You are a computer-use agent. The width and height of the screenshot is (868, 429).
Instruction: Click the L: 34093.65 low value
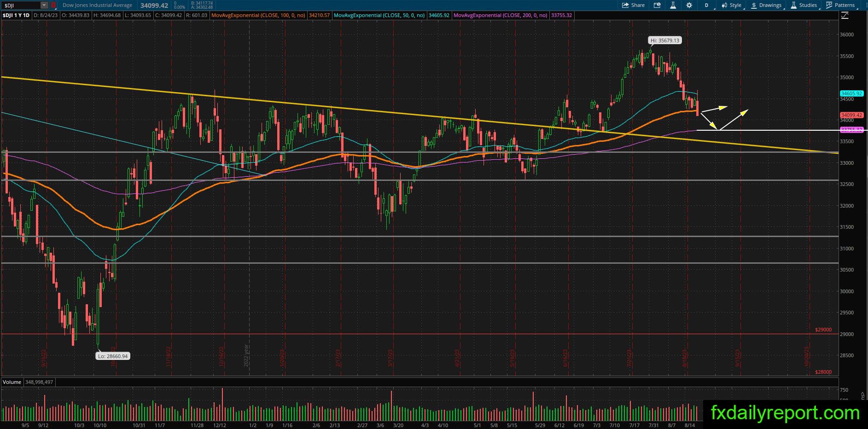click(138, 15)
